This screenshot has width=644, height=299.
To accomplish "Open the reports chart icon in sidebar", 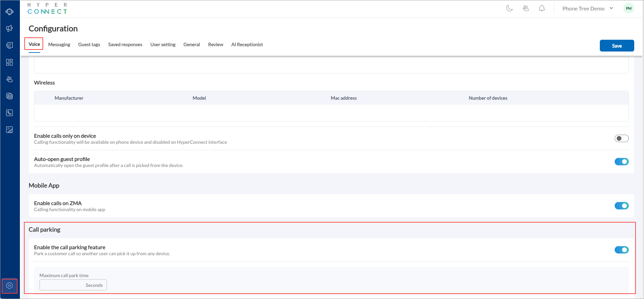I will pos(9,130).
